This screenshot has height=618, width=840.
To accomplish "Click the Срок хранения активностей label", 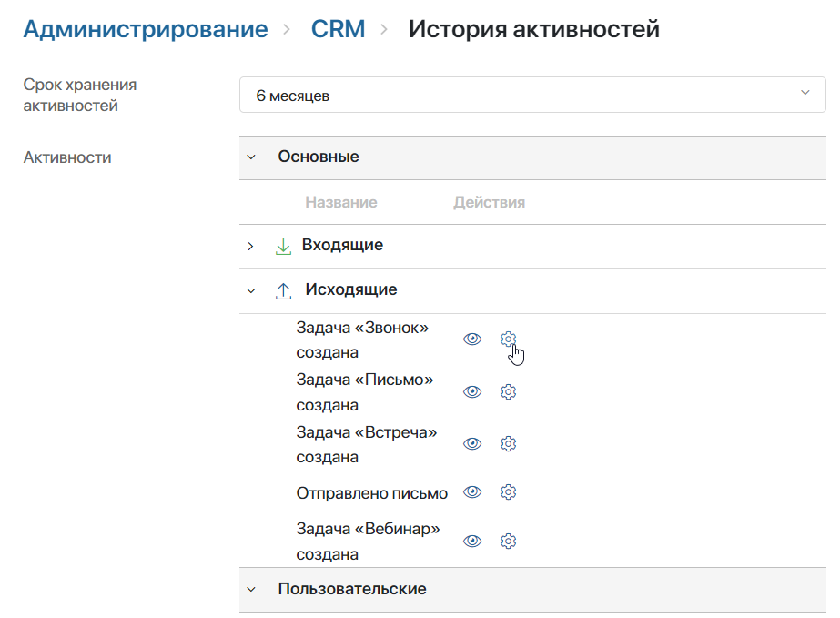I will coord(80,95).
